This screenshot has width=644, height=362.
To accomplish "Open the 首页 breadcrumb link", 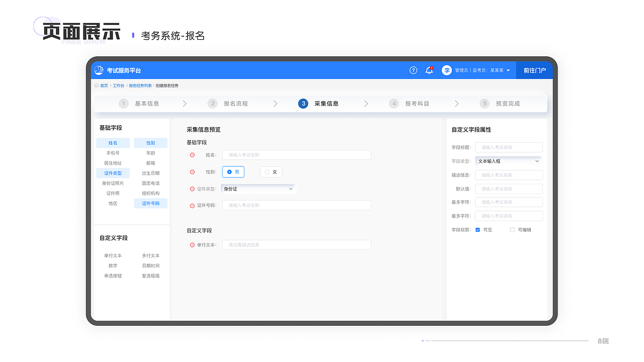I will click(104, 85).
